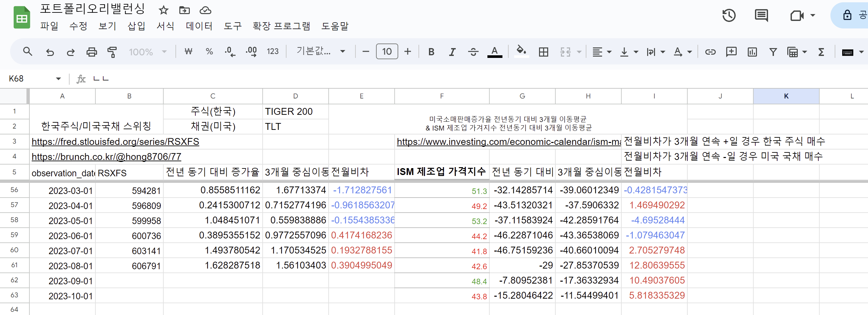This screenshot has width=868, height=315.
Task: Click the font size input field
Action: [x=387, y=52]
